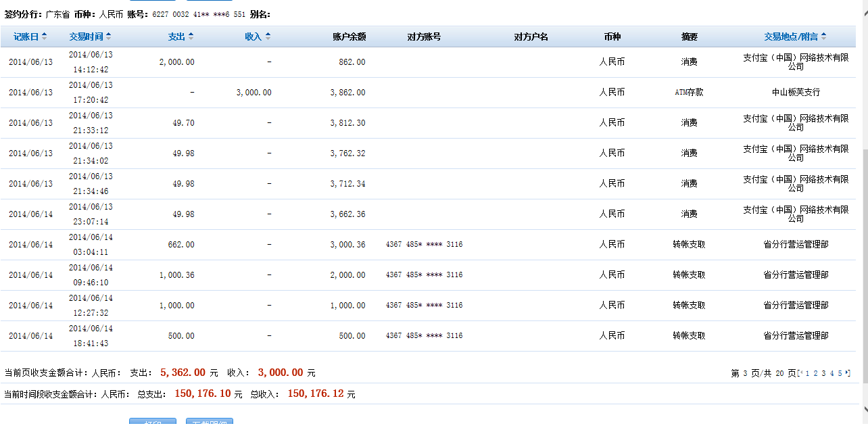Sort by 收入 column header text
The width and height of the screenshot is (868, 430).
pyautogui.click(x=253, y=37)
